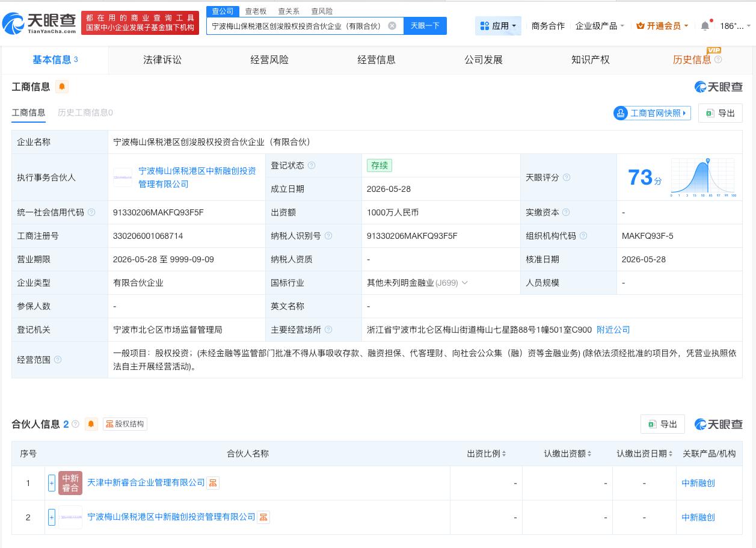Click the 存续 status badge

pyautogui.click(x=380, y=165)
